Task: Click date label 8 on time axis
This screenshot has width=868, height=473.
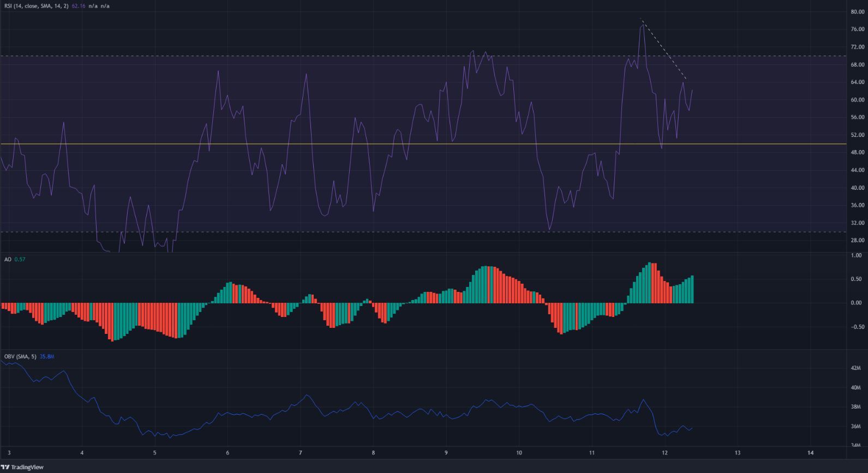Action: 373,452
